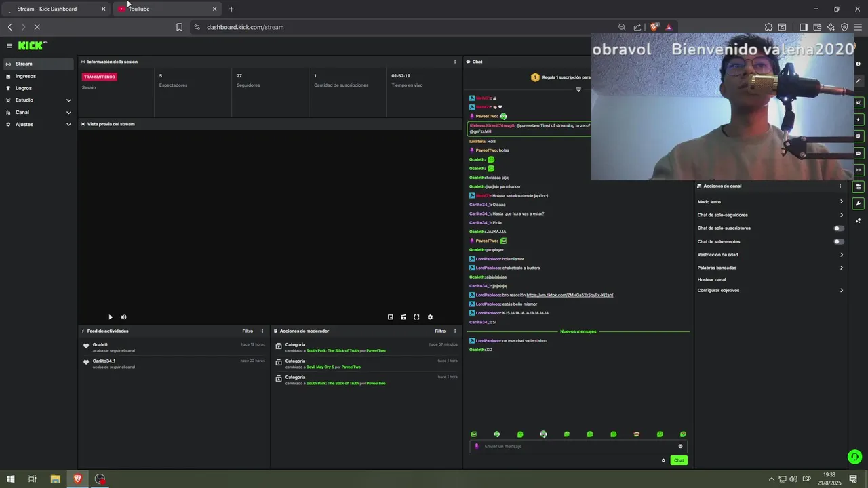This screenshot has height=488, width=868.
Task: Enter fullscreen on the stream preview
Action: (x=416, y=317)
